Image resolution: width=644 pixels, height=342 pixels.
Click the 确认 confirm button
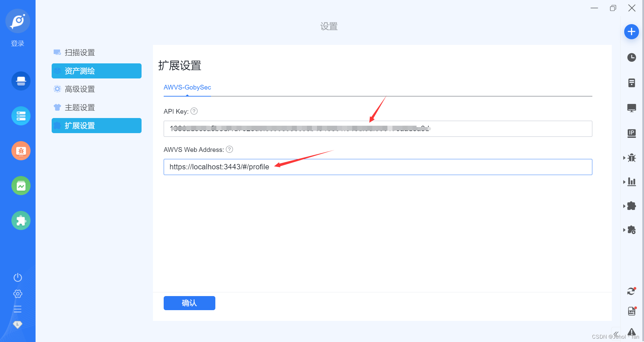click(x=190, y=303)
